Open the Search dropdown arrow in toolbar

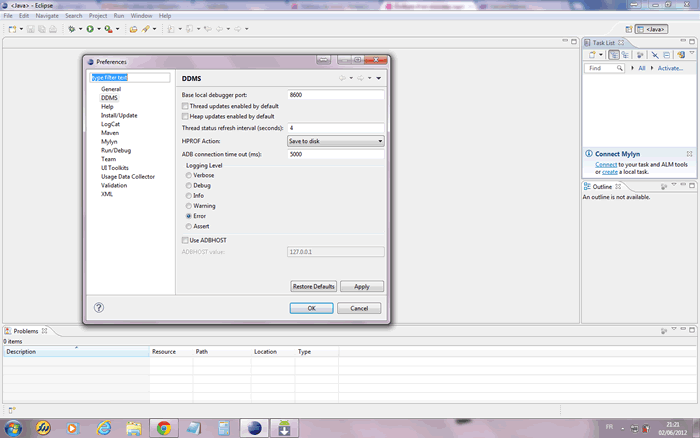pyautogui.click(x=154, y=29)
